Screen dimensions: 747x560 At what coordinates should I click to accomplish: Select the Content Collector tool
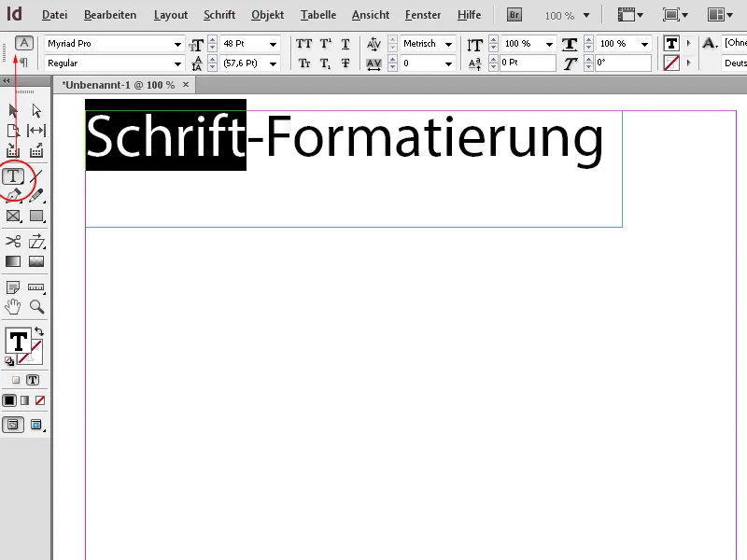(13, 151)
